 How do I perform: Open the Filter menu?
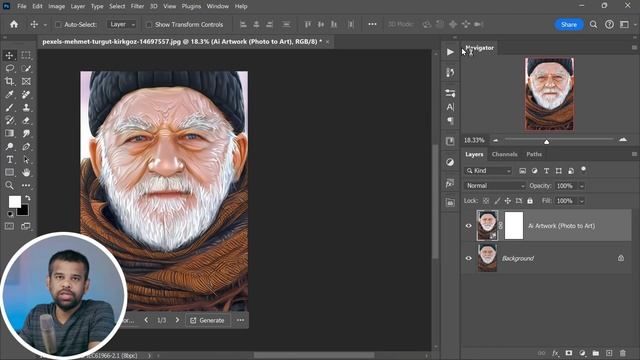pyautogui.click(x=137, y=6)
